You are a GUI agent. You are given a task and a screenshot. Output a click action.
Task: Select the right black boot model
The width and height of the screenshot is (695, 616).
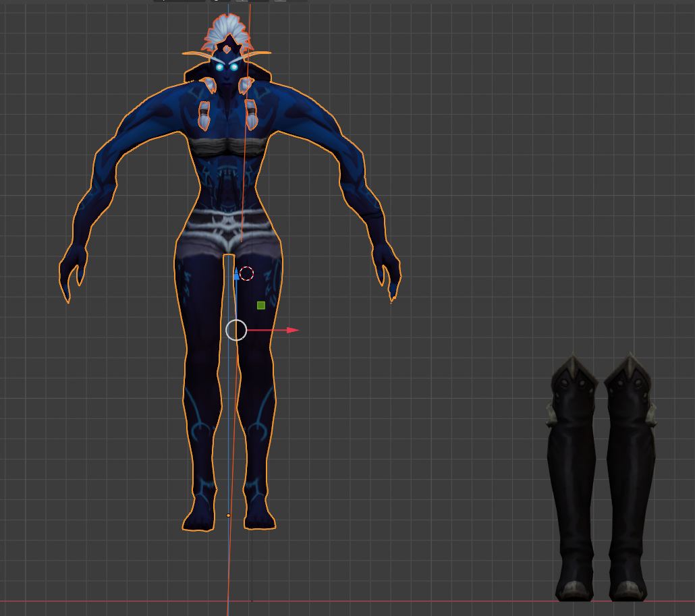coord(630,478)
